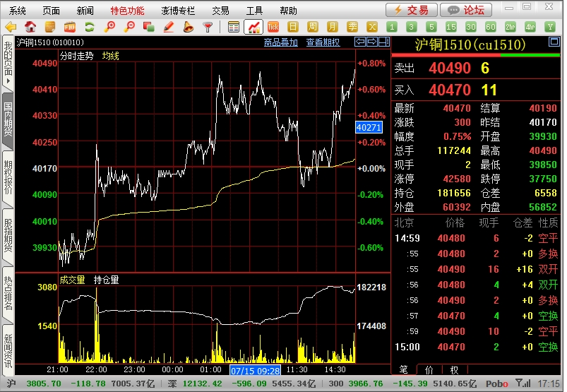
Task: Click the 分时走势 chart label
Action: 77,56
